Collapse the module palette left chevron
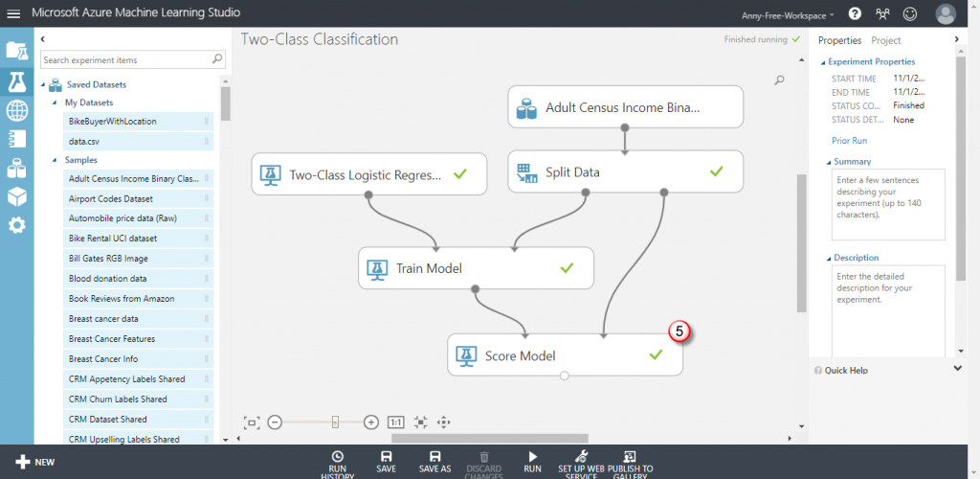Screen dimensions: 980x479 click(42, 38)
